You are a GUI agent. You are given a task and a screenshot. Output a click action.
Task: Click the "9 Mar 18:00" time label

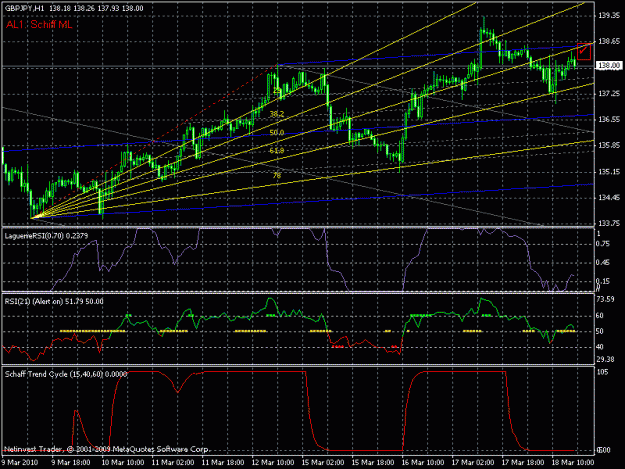(x=71, y=463)
